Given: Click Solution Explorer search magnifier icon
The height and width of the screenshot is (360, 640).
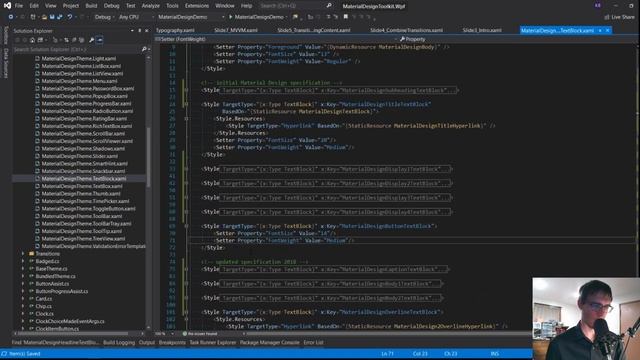Looking at the screenshot, I should point(144,49).
